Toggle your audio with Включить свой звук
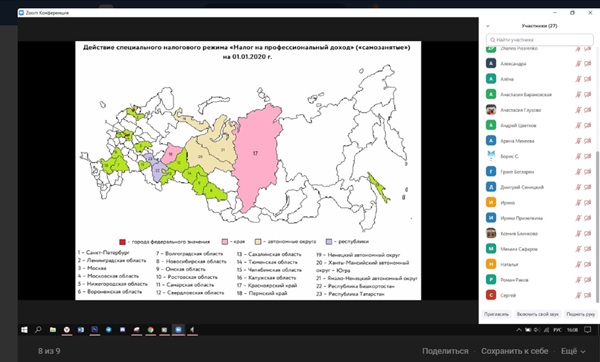This screenshot has height=362, width=600. point(538,314)
